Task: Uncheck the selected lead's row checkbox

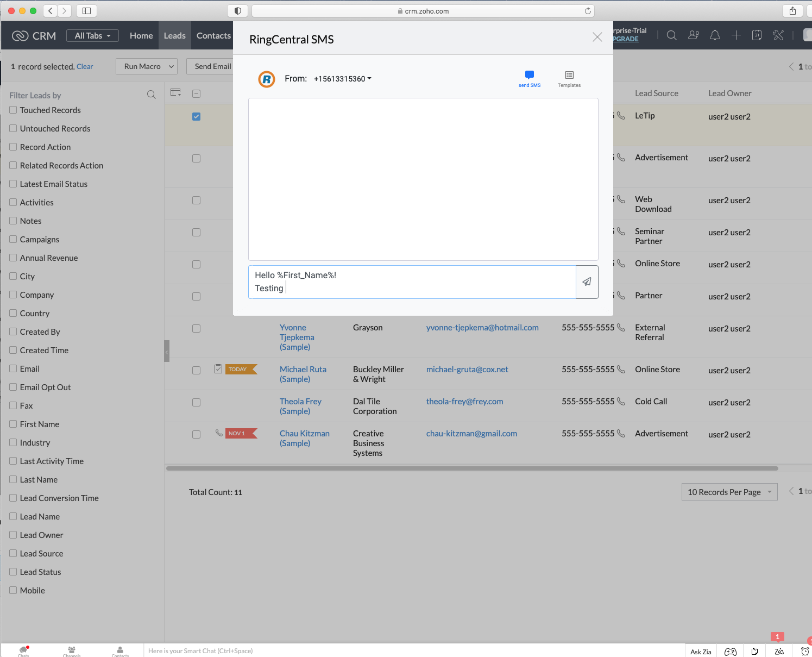Action: (x=196, y=116)
